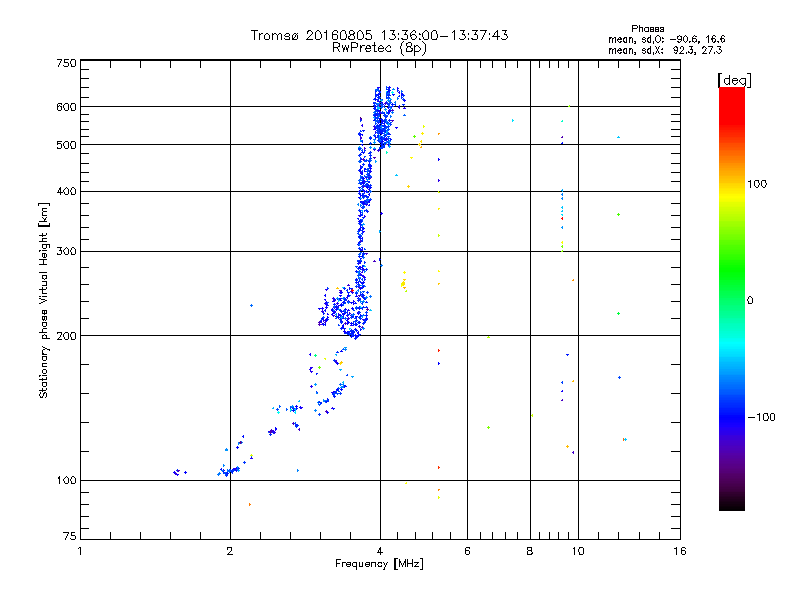
Task: Click the y-axis tick label '200'
Action: pyautogui.click(x=66, y=336)
